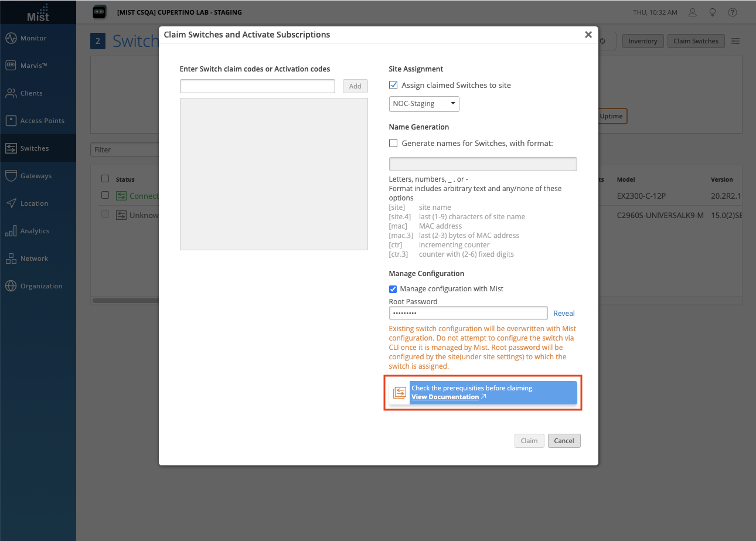Image resolution: width=756 pixels, height=541 pixels.
Task: Click the Filter box on Switches page
Action: (x=124, y=149)
